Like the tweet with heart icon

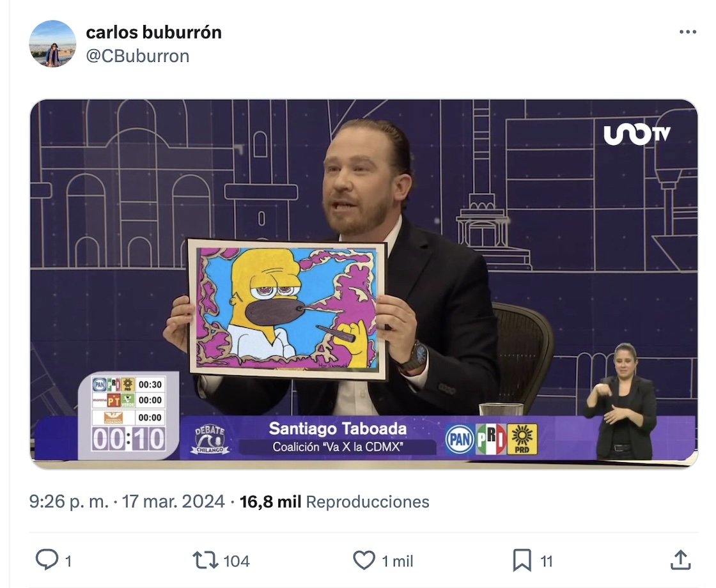(x=364, y=560)
